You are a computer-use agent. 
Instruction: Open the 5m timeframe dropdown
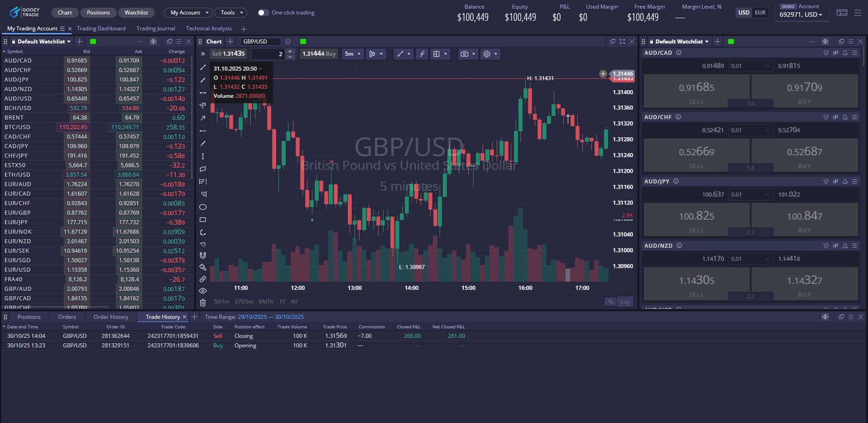point(352,54)
